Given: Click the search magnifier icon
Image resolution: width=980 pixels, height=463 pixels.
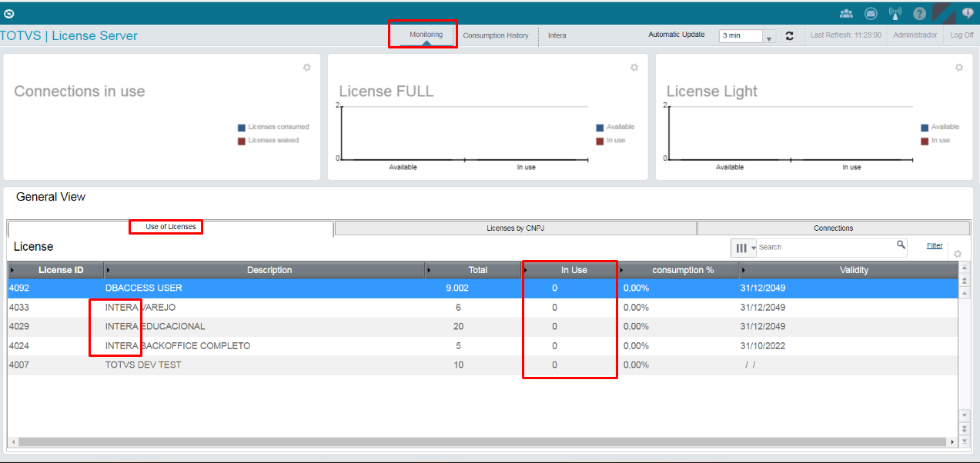Looking at the screenshot, I should coord(901,247).
